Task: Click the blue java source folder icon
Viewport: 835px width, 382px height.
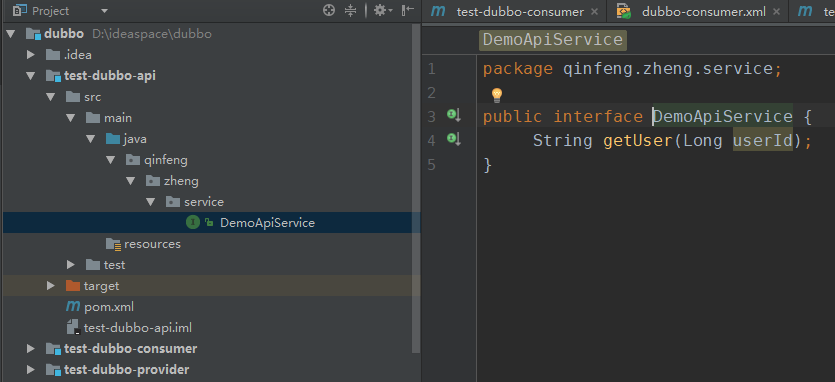Action: pos(113,139)
